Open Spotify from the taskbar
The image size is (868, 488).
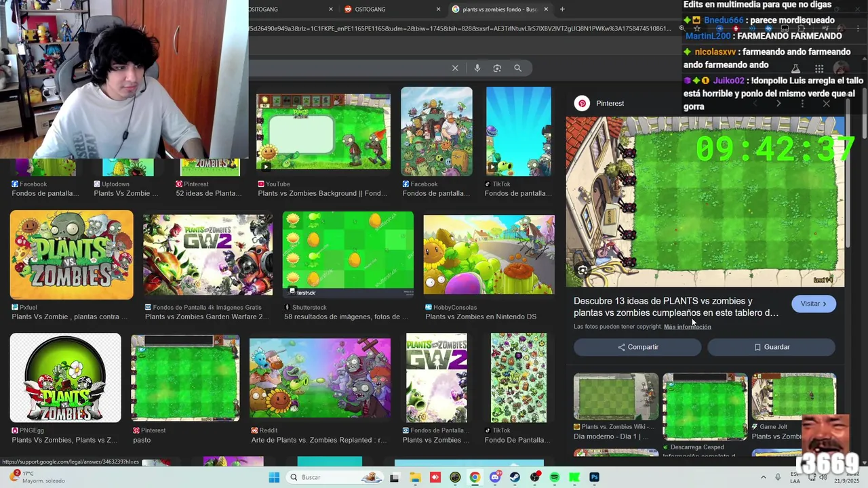coord(555,477)
